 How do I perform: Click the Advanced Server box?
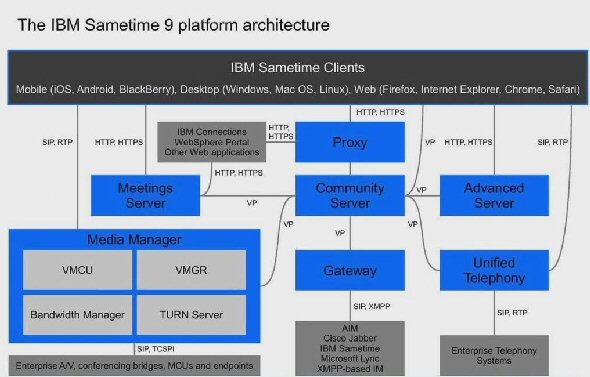pyautogui.click(x=494, y=195)
